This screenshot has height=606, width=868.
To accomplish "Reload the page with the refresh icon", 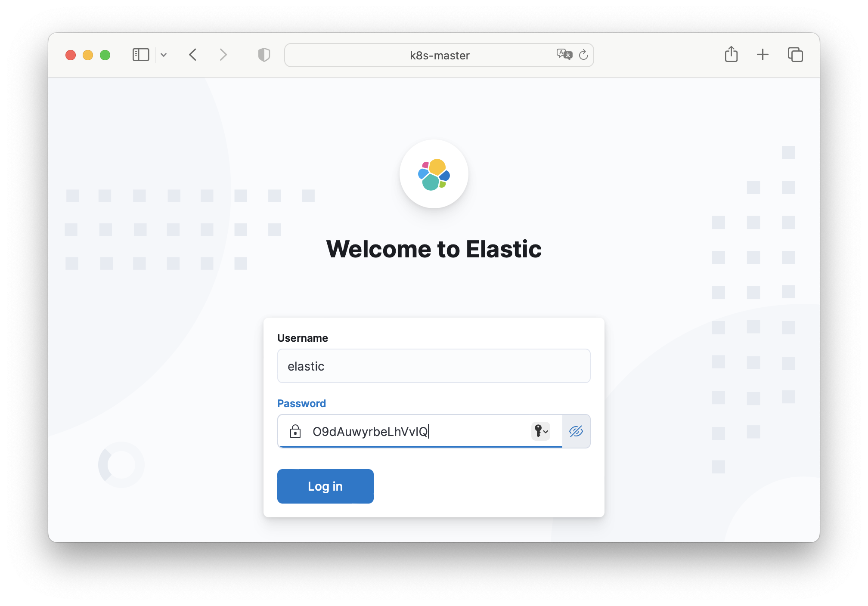I will click(583, 55).
